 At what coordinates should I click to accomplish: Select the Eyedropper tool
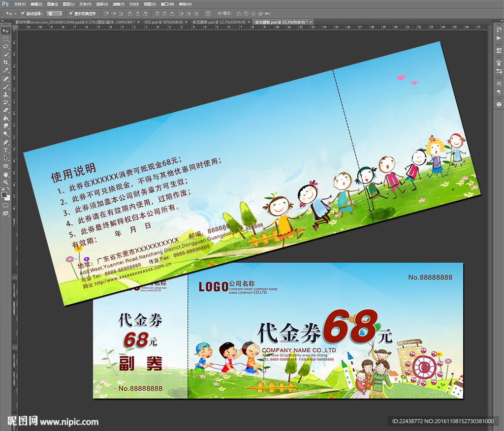[6, 70]
